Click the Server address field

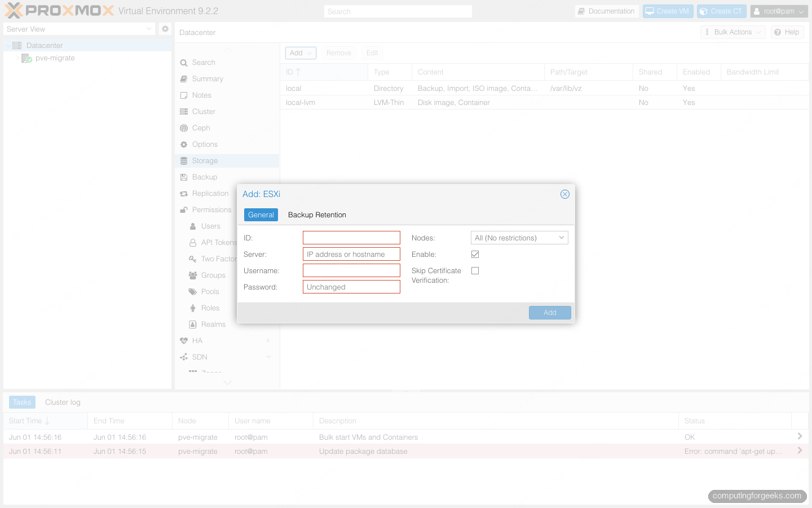351,254
